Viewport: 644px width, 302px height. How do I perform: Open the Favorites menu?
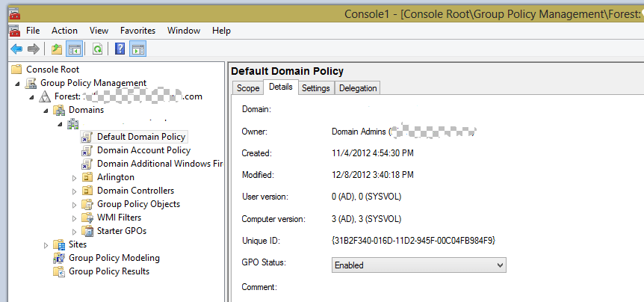click(x=137, y=31)
